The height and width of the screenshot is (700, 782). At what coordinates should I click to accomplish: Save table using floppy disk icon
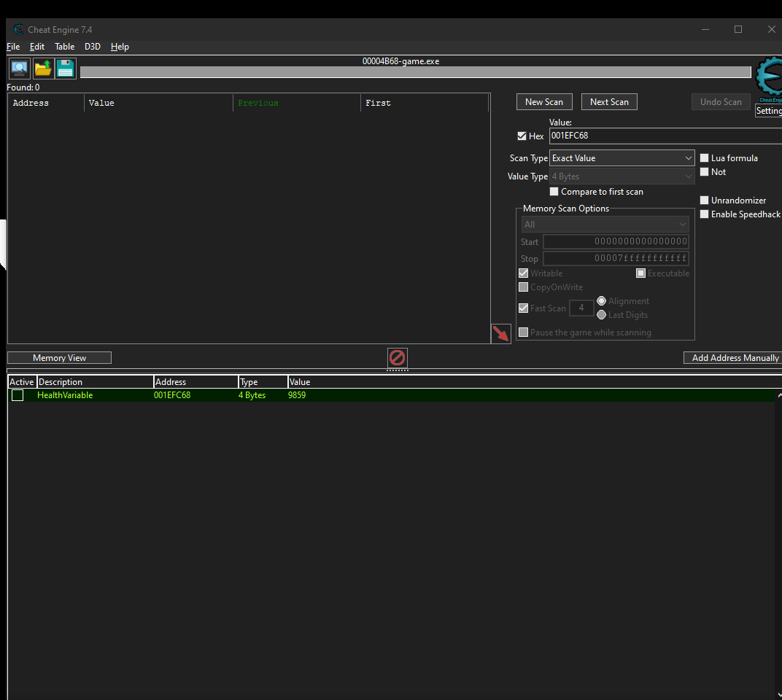(x=66, y=69)
